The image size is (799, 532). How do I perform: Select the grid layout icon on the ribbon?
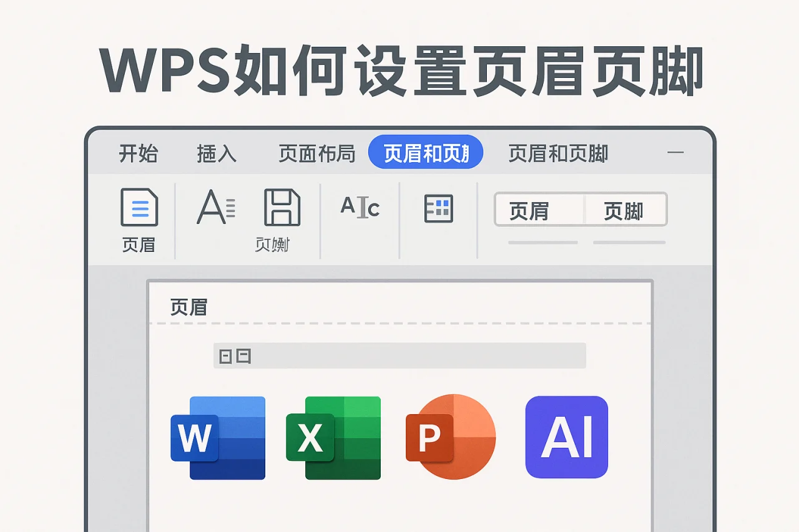pos(439,208)
